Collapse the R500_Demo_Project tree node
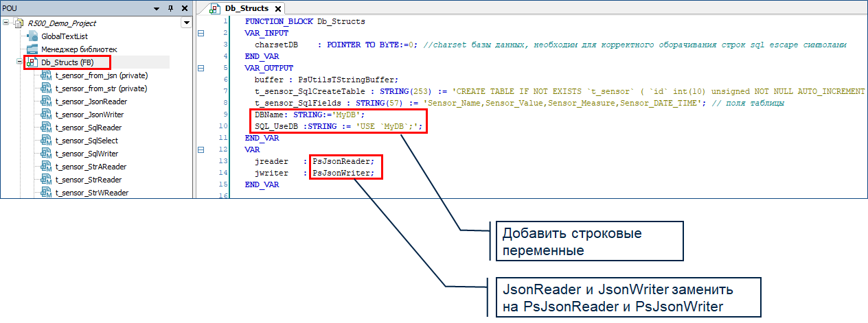This screenshot has width=868, height=323. [x=6, y=23]
